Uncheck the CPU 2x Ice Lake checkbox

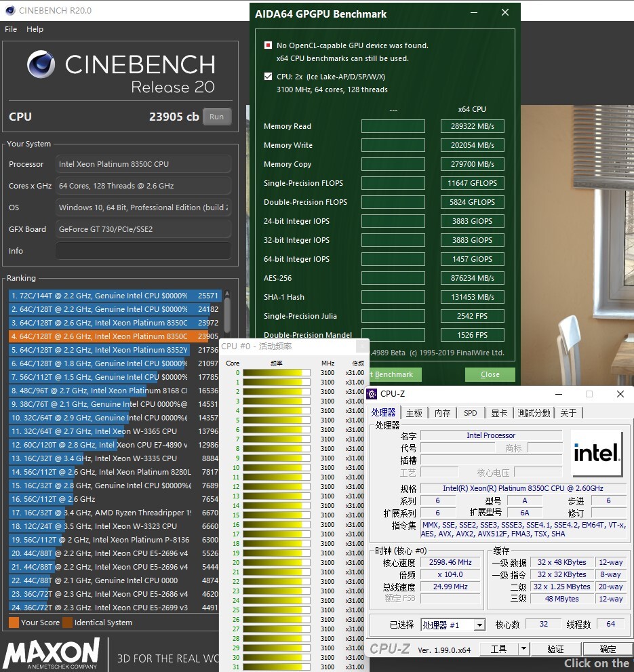[269, 77]
